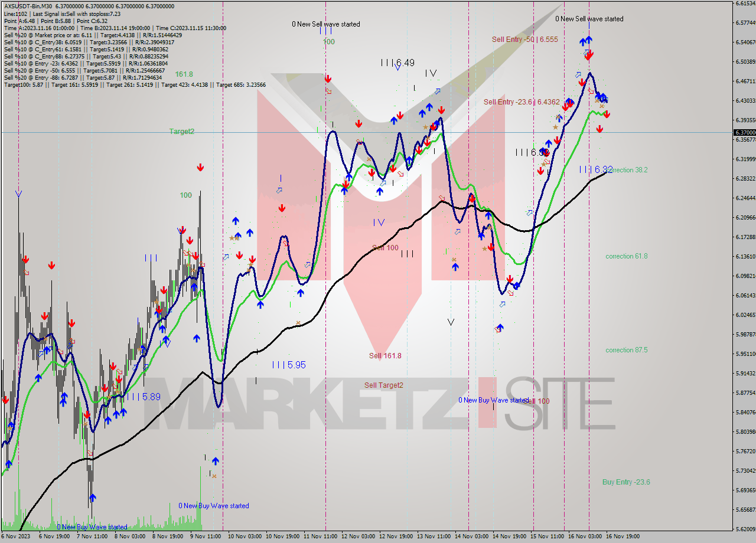The height and width of the screenshot is (543, 756).
Task: Click the '15 Nov 11:00' time axis label
Action: (x=547, y=537)
